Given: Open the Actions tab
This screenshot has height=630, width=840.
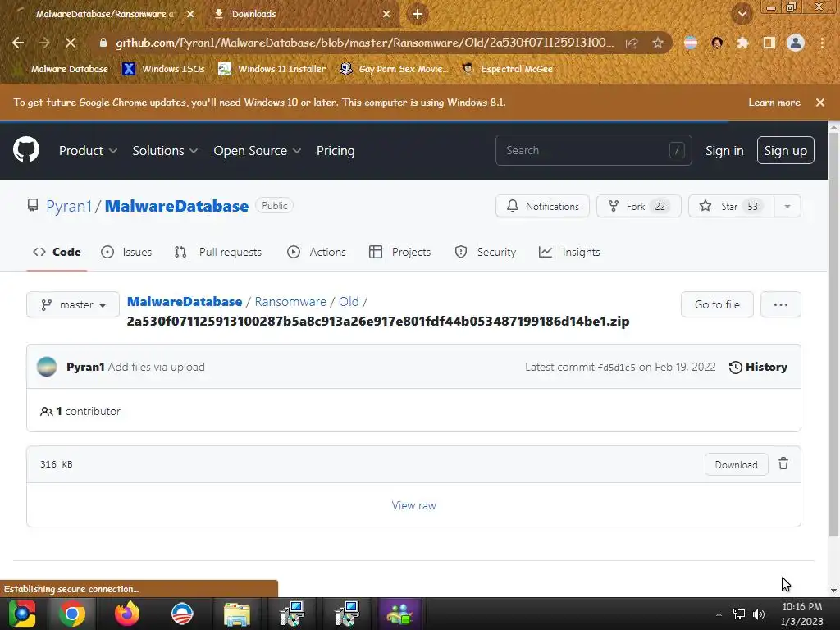Looking at the screenshot, I should pos(317,252).
